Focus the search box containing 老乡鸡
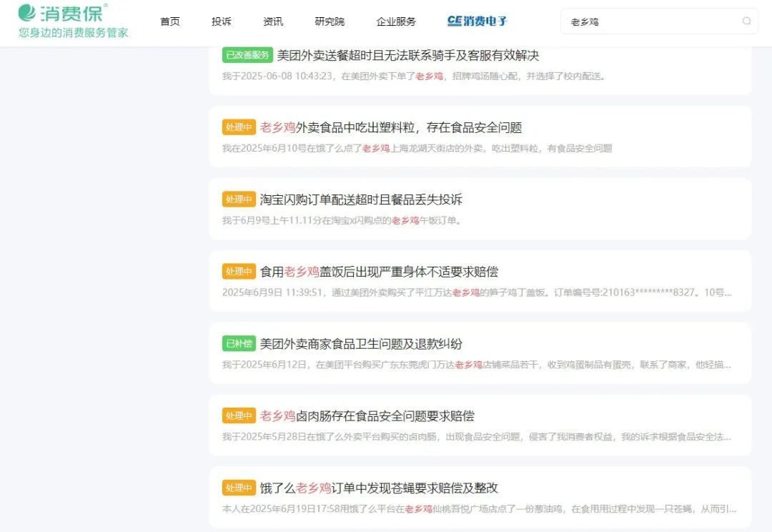The height and width of the screenshot is (532, 772). (x=659, y=21)
